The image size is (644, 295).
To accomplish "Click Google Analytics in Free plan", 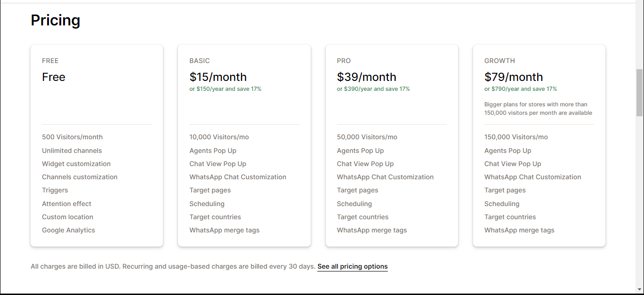I will pyautogui.click(x=69, y=230).
